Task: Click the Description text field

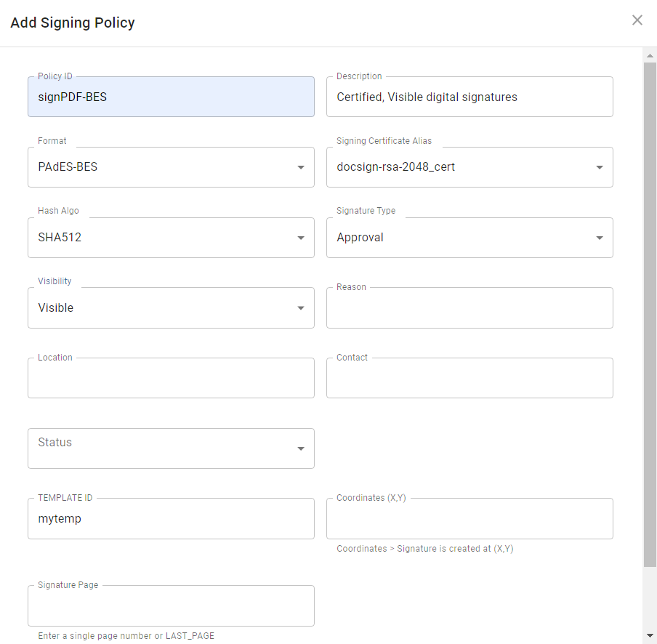Action: [x=469, y=96]
